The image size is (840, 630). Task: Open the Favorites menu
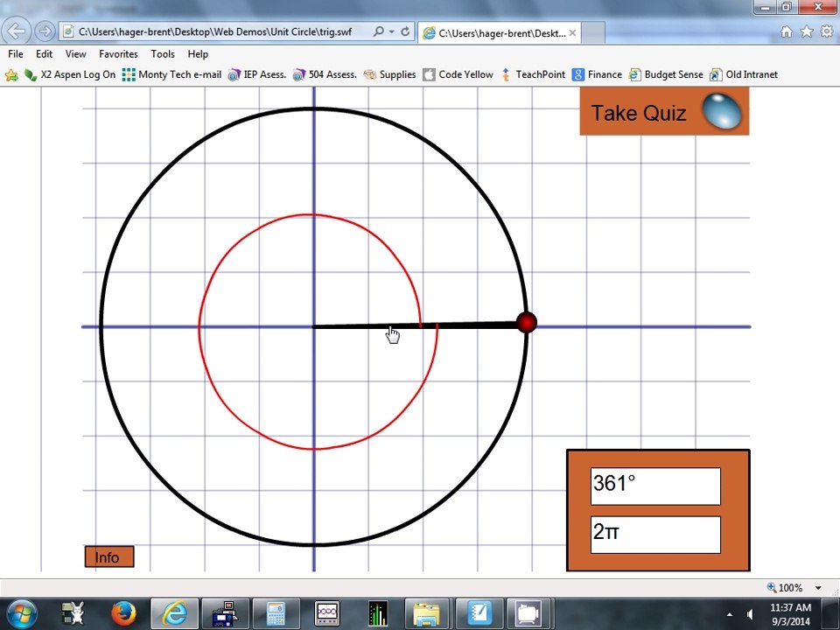118,54
